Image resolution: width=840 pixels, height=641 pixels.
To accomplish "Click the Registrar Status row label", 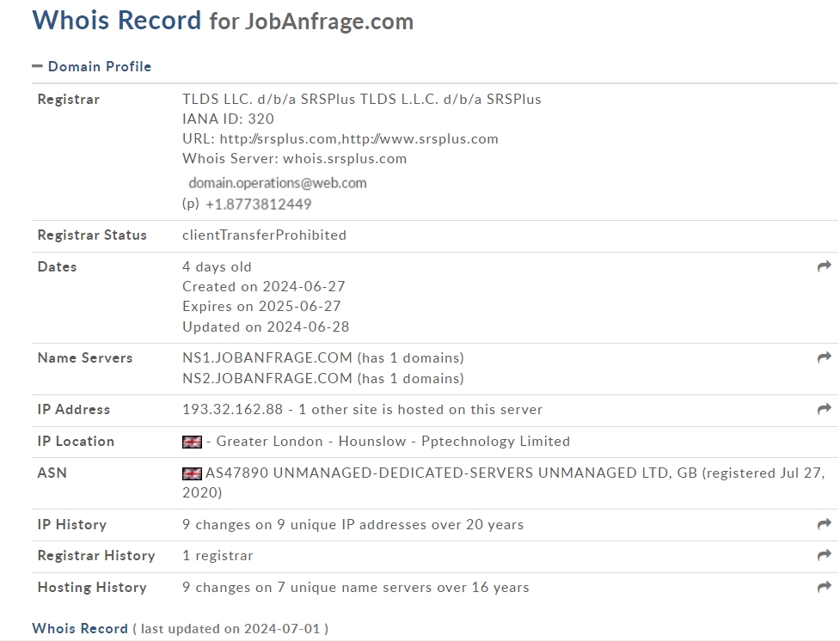I will pyautogui.click(x=92, y=235).
